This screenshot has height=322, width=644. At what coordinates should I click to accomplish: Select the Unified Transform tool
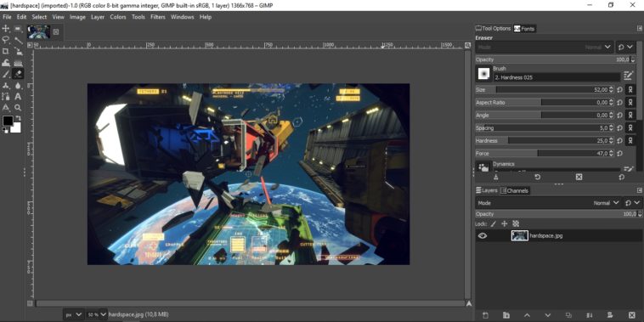pyautogui.click(x=18, y=51)
